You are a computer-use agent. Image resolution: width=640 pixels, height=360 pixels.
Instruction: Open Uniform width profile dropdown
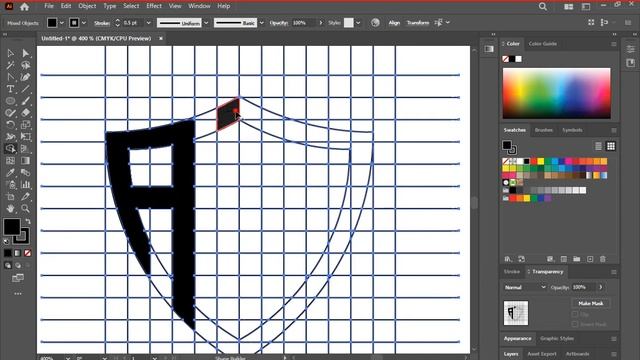206,23
